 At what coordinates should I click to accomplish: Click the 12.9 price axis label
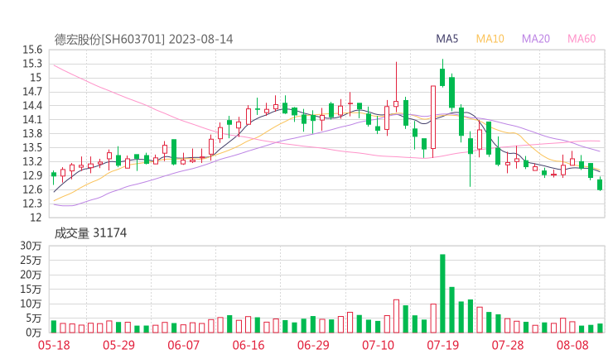32,175
